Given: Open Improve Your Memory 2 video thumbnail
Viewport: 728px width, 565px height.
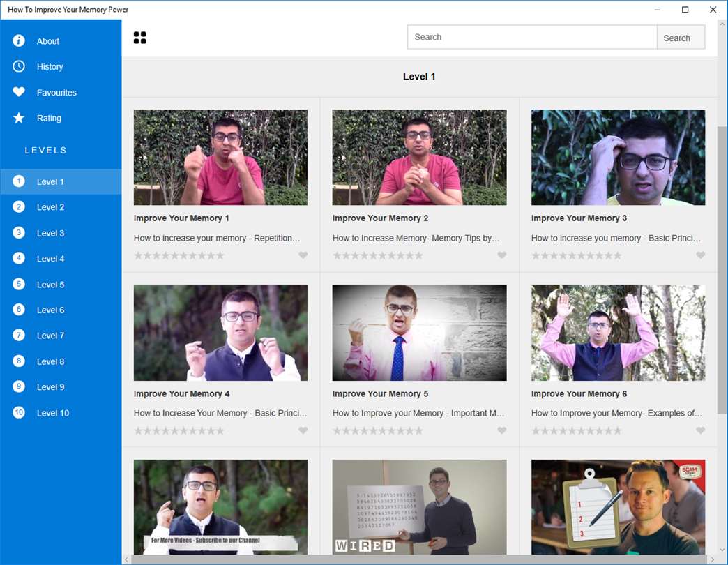Looking at the screenshot, I should pos(419,158).
